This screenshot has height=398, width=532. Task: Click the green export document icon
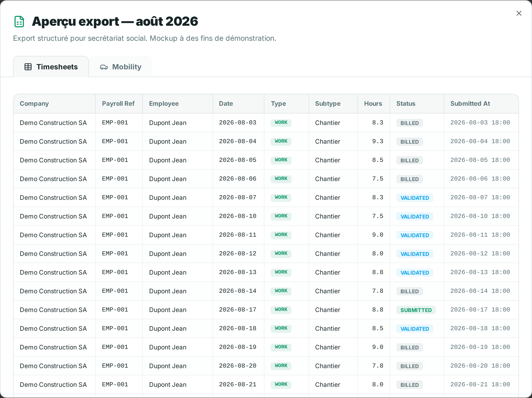click(19, 22)
